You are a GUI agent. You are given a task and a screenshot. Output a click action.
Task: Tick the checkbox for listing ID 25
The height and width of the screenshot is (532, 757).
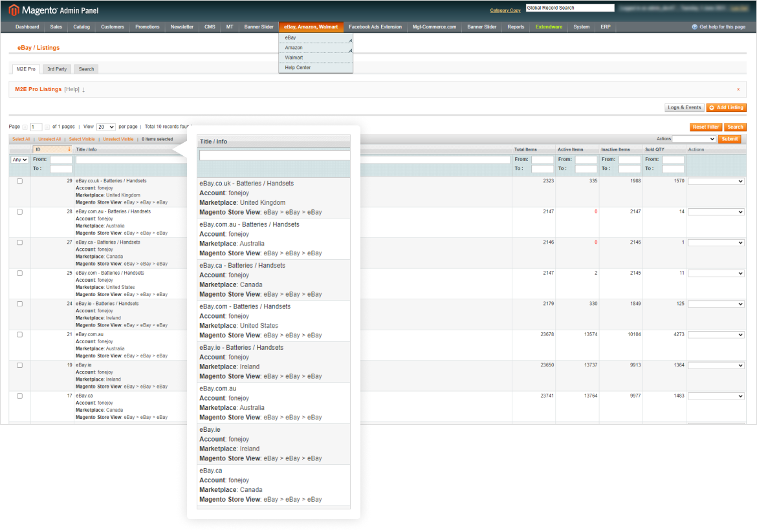(19, 273)
